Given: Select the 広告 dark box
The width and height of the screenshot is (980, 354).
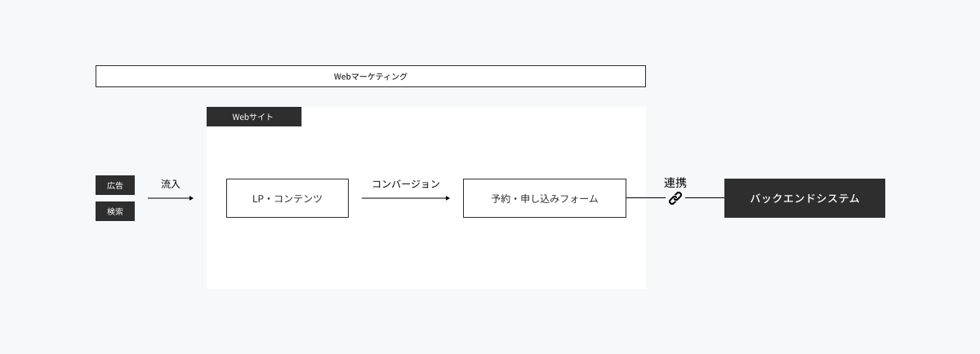Looking at the screenshot, I should click(115, 185).
